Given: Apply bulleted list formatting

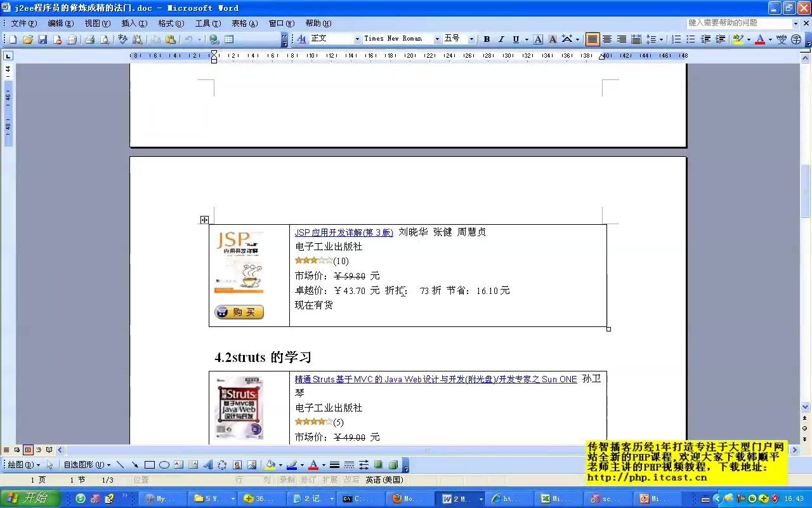Looking at the screenshot, I should coord(691,39).
